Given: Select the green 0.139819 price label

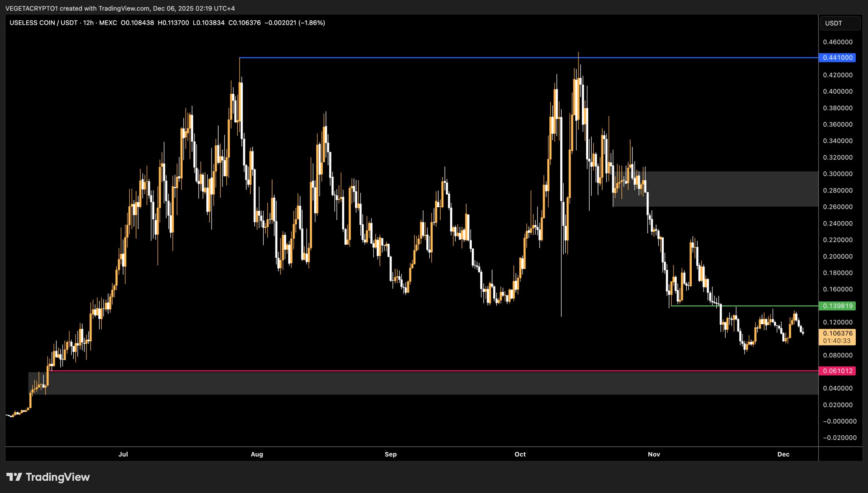Looking at the screenshot, I should pos(837,306).
